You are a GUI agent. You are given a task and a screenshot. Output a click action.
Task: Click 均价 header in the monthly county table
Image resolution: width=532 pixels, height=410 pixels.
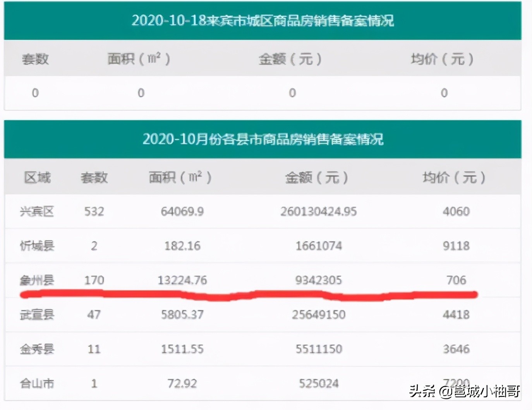click(453, 178)
